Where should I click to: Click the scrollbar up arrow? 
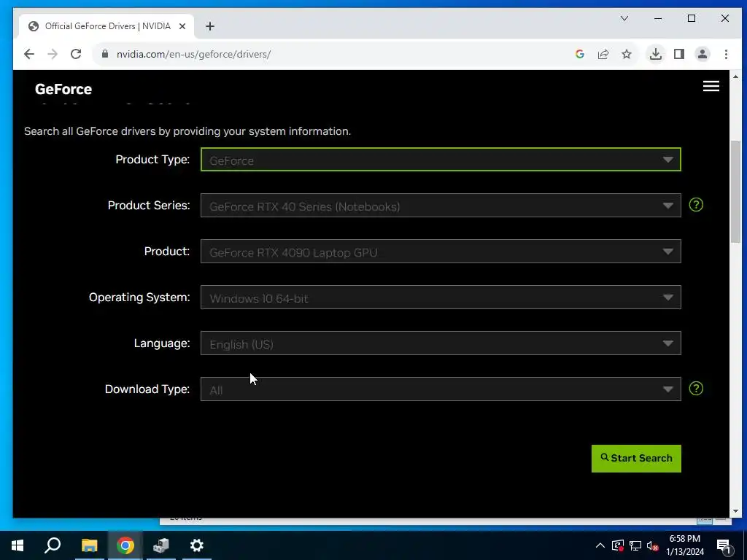[x=735, y=76]
